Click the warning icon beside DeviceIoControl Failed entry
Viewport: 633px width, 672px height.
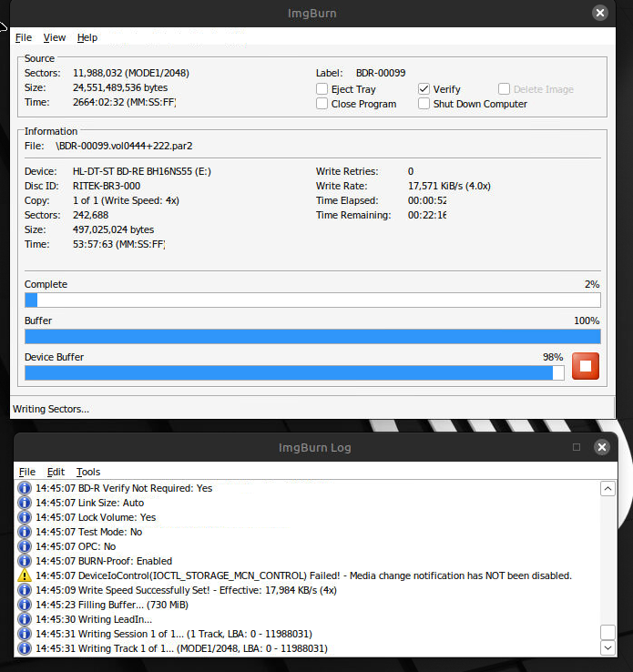pyautogui.click(x=25, y=575)
